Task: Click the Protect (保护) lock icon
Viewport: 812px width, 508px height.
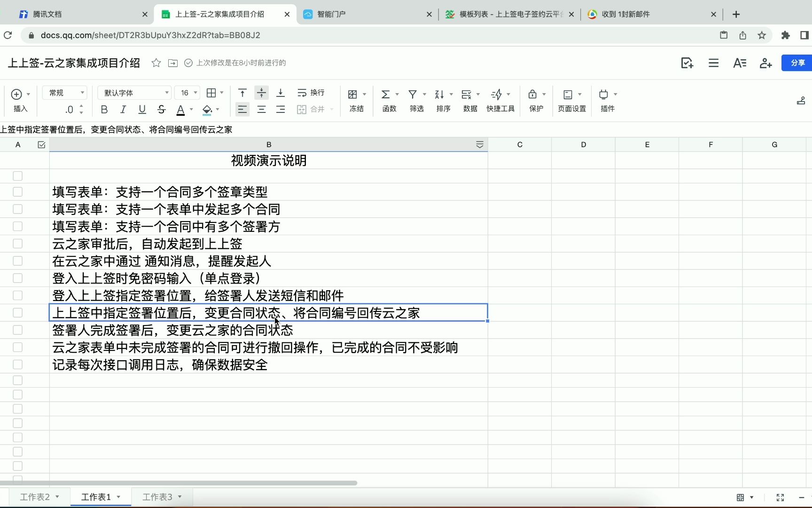Action: pos(532,95)
